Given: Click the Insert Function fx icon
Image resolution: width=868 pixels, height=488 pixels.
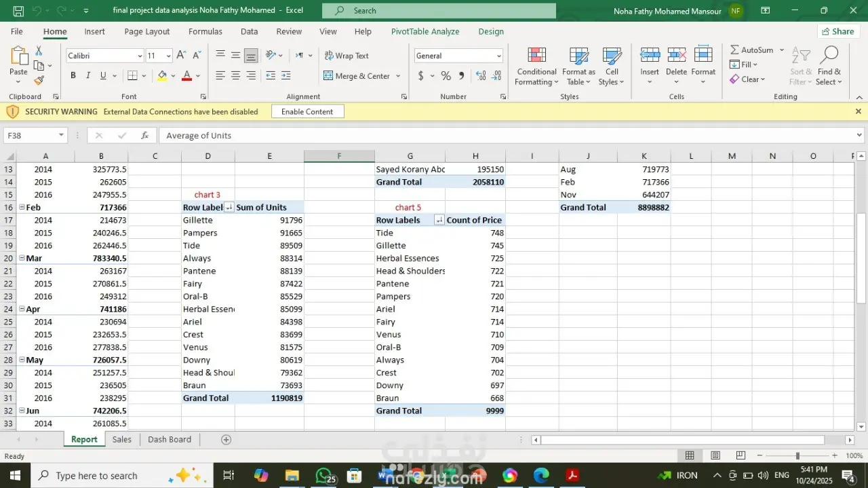Looking at the screenshot, I should click(x=144, y=136).
